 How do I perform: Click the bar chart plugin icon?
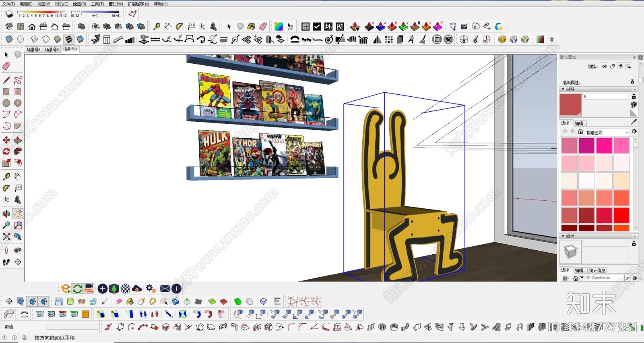pos(130,39)
